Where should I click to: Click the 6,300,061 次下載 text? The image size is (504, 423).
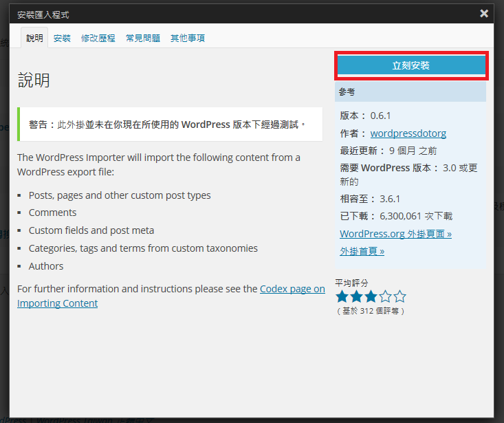coord(416,216)
